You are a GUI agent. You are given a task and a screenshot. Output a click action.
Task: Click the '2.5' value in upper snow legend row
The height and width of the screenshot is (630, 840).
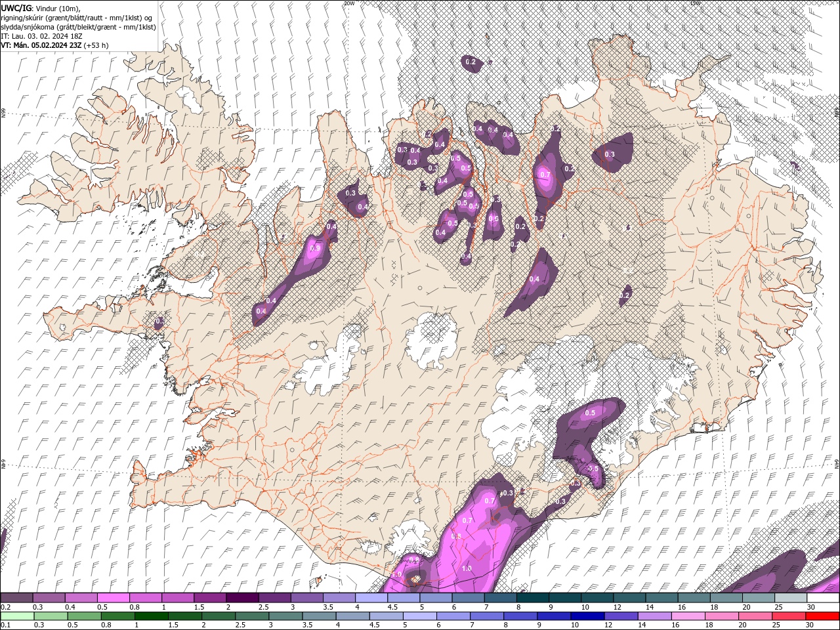pyautogui.click(x=263, y=607)
